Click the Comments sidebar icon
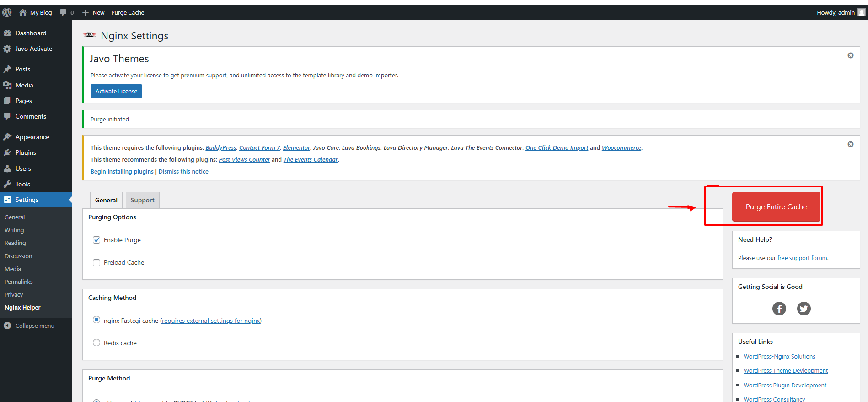This screenshot has width=868, height=402. pos(7,116)
